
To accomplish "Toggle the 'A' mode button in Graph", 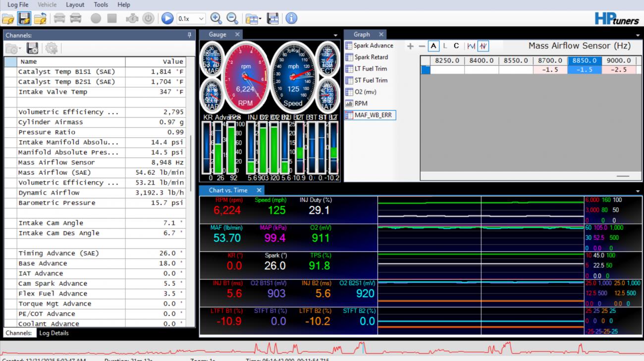I will pyautogui.click(x=433, y=46).
